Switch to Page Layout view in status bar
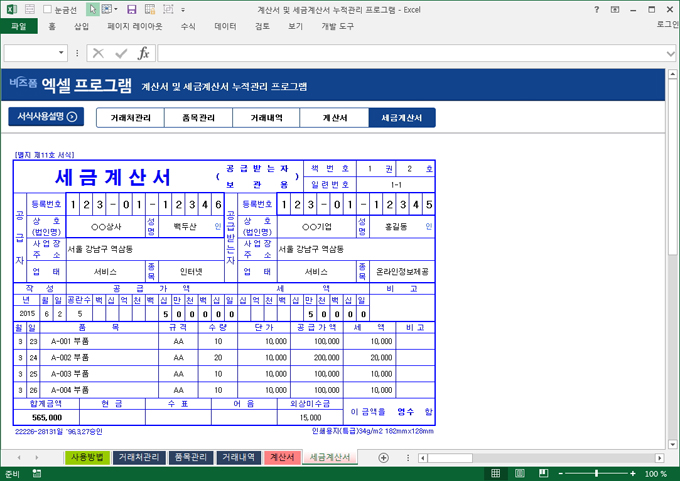The image size is (680, 481). pos(521,473)
